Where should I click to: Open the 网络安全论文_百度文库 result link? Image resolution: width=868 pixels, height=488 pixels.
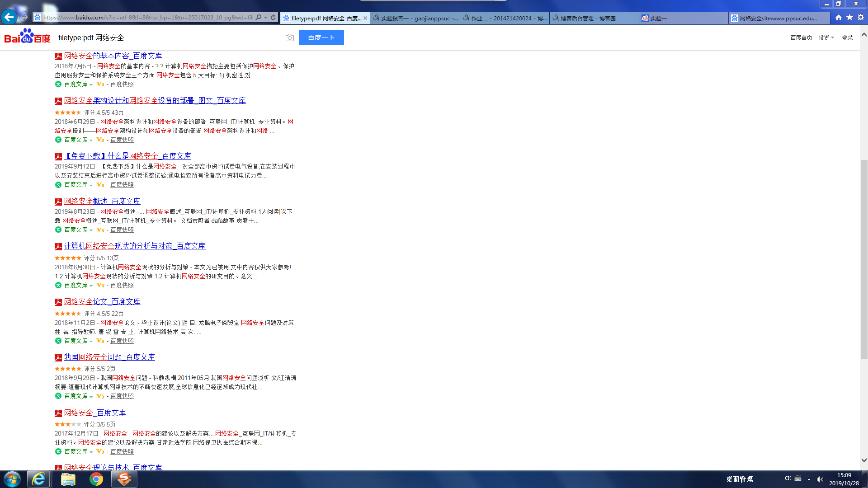click(x=102, y=301)
